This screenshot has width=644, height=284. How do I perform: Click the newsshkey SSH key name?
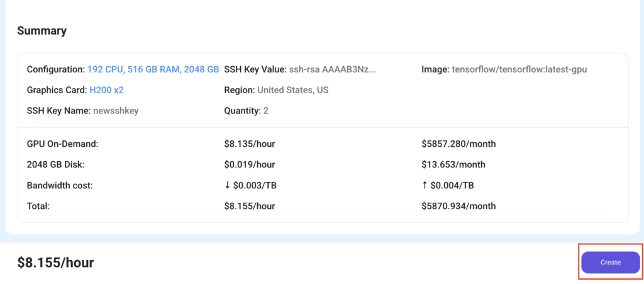[x=115, y=111]
